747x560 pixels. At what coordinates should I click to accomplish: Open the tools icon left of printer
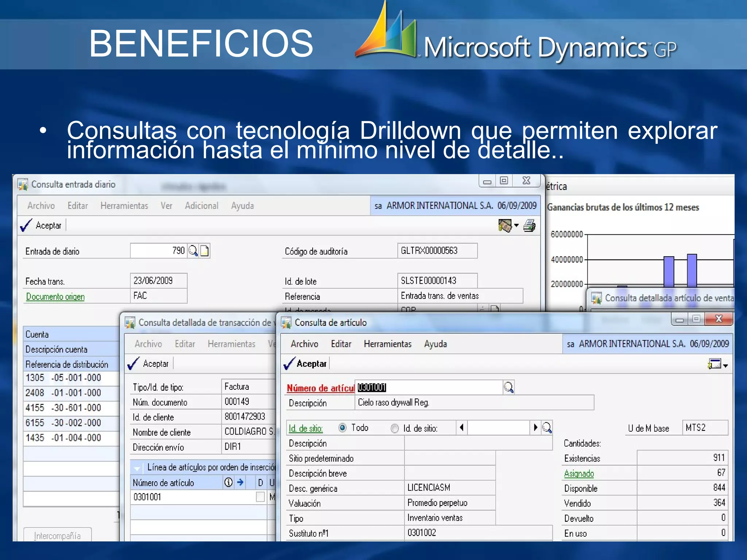[x=505, y=226]
